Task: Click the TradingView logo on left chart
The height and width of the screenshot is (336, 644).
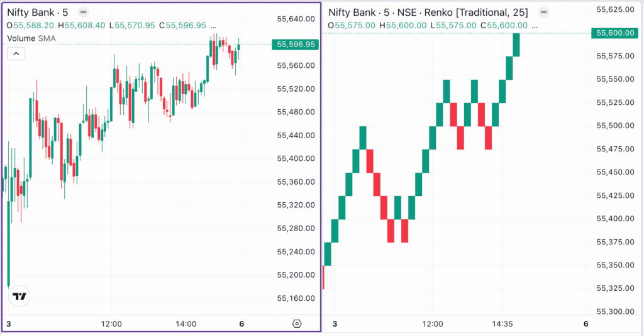Action: click(20, 297)
